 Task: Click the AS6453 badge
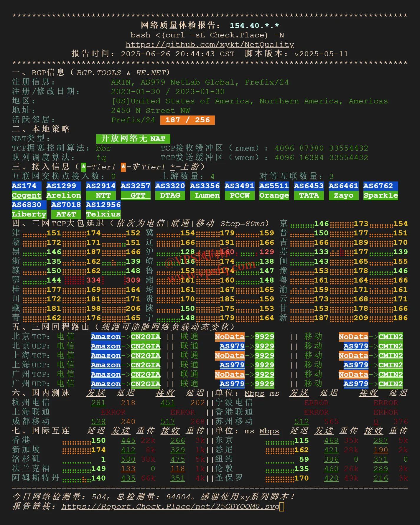pos(309,186)
